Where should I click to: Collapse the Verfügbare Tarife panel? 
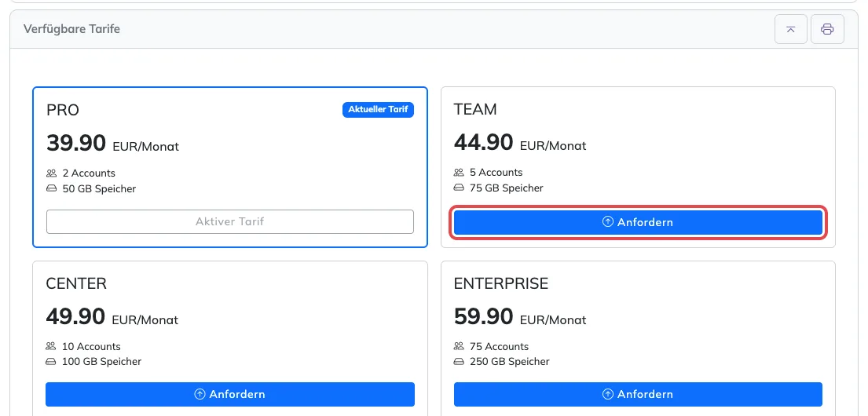pos(790,29)
